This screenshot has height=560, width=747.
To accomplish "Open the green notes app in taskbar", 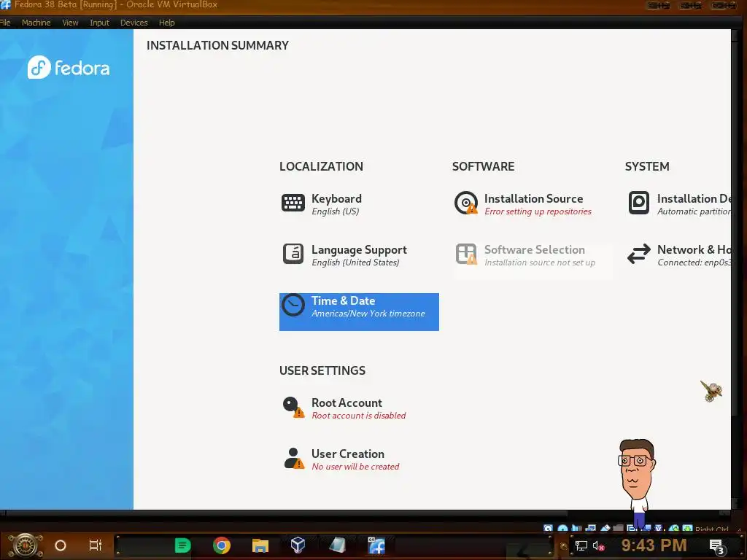I will (x=182, y=545).
